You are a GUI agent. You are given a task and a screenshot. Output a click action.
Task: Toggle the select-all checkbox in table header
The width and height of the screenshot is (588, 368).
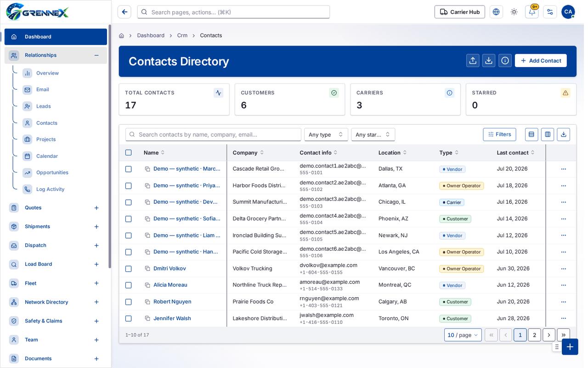point(129,153)
